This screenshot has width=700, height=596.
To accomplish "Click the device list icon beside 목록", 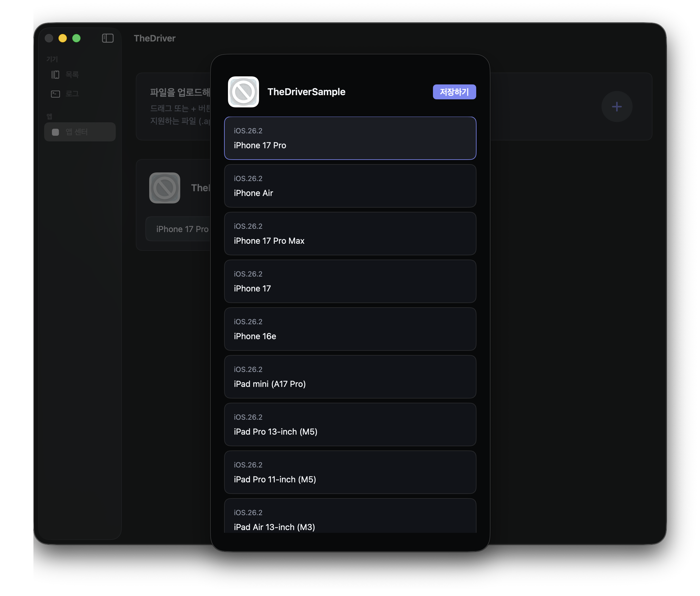I will coord(55,74).
